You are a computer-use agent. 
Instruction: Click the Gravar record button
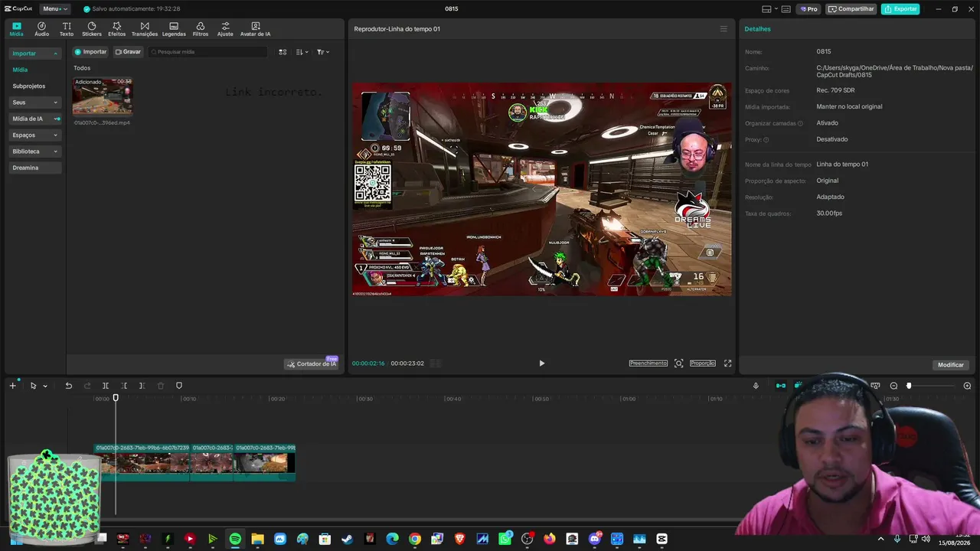(x=128, y=52)
